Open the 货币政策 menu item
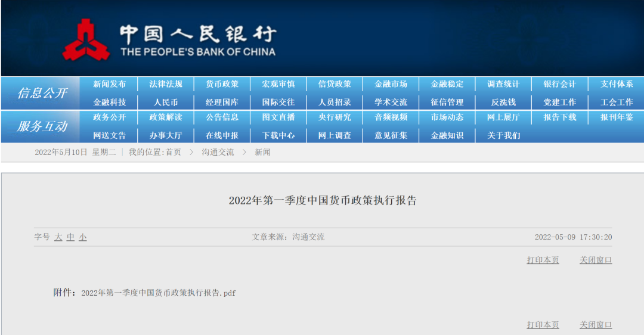The height and width of the screenshot is (335, 644). click(x=222, y=84)
